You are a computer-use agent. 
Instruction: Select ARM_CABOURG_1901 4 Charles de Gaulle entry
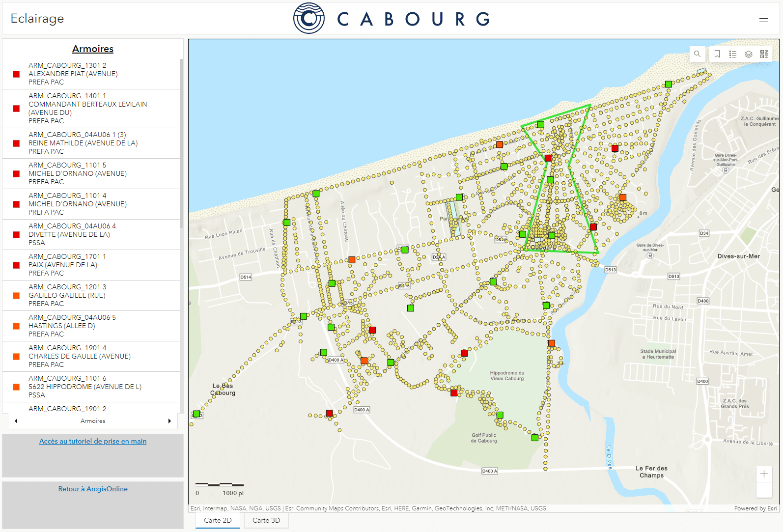pos(91,357)
